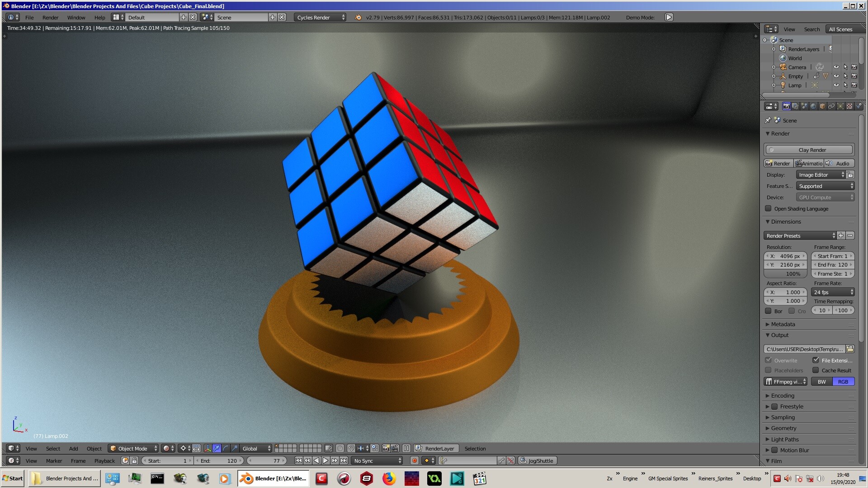Screen dimensions: 868x488
Task: Start an animation render with the Animation button
Action: tap(809, 163)
